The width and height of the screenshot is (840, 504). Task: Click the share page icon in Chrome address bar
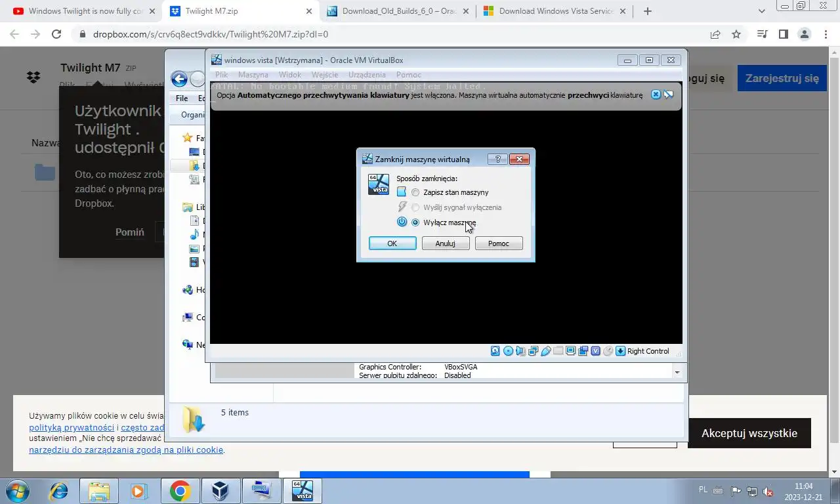pos(715,34)
